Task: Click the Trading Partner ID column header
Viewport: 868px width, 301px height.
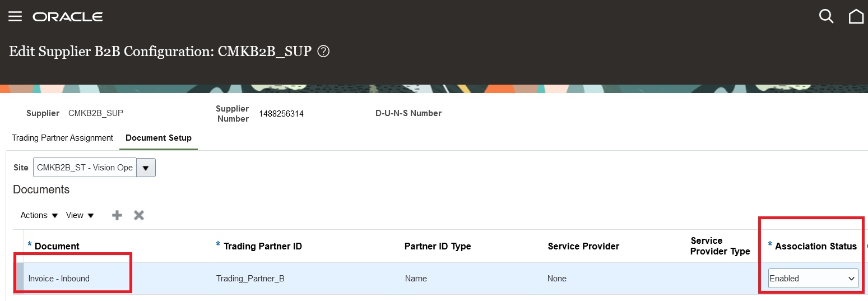Action: click(263, 246)
